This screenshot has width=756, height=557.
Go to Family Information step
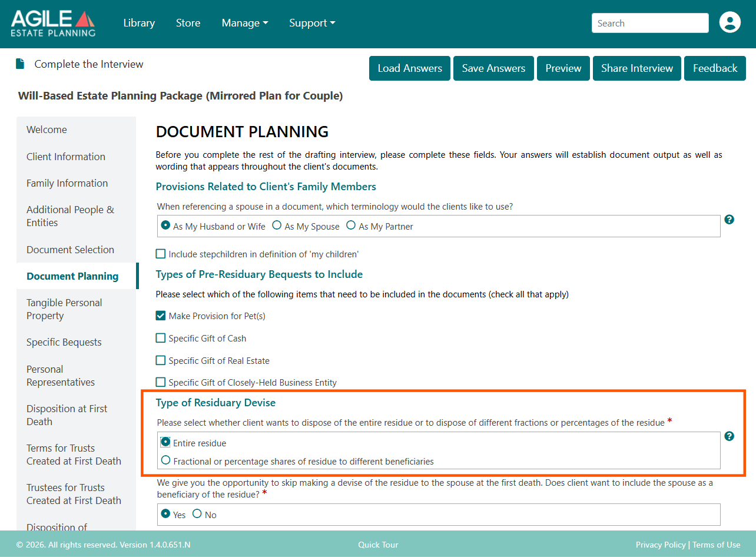point(76,183)
